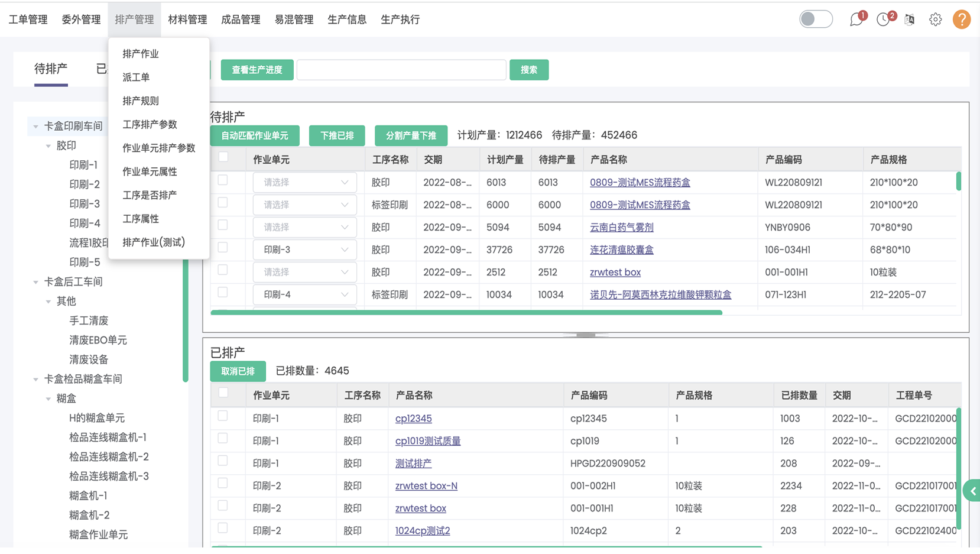980x554 pixels.
Task: Collapse the 其他 tree node
Action: click(x=48, y=302)
